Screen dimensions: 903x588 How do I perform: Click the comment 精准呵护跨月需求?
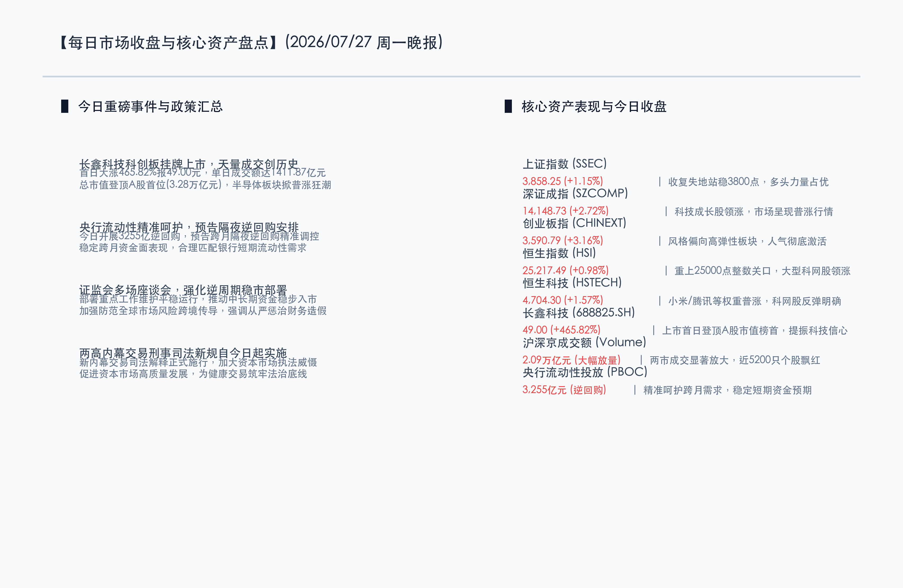coord(683,390)
